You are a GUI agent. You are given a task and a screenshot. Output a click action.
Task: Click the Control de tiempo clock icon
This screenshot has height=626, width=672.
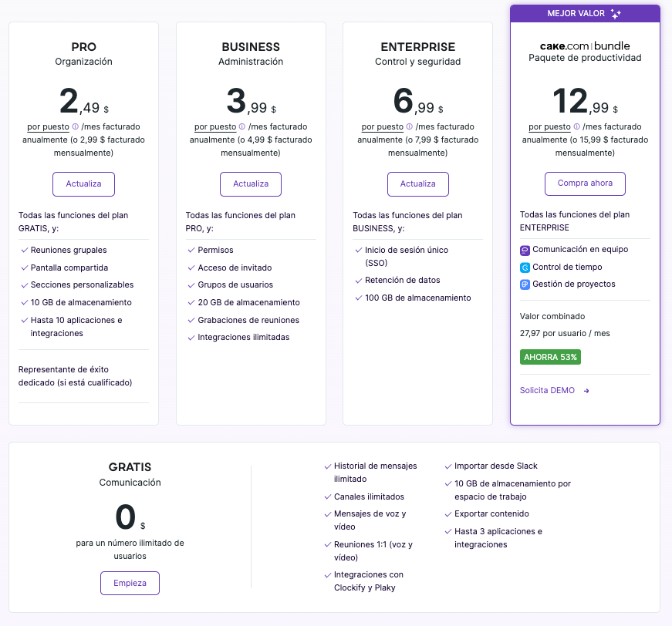[x=525, y=267]
